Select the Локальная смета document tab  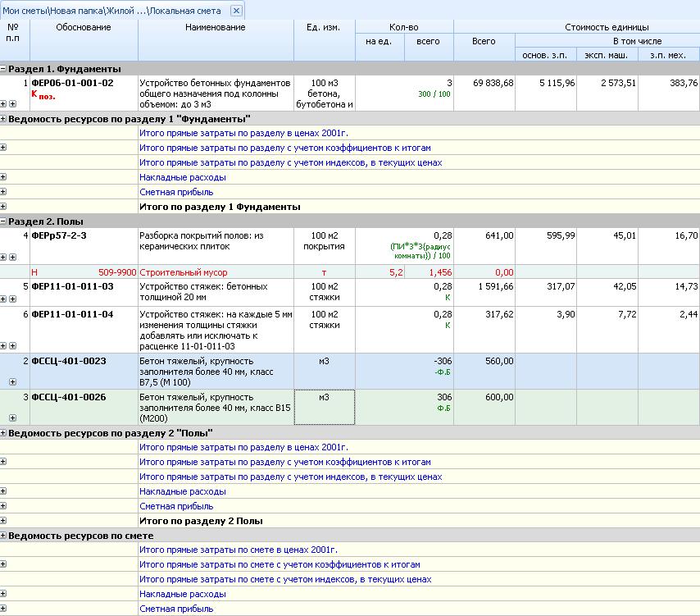point(115,11)
